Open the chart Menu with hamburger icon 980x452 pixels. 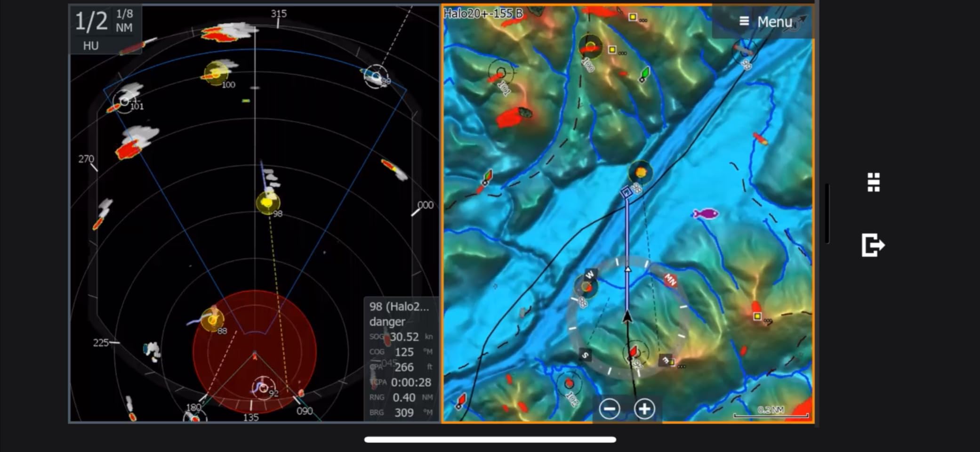[x=745, y=22]
